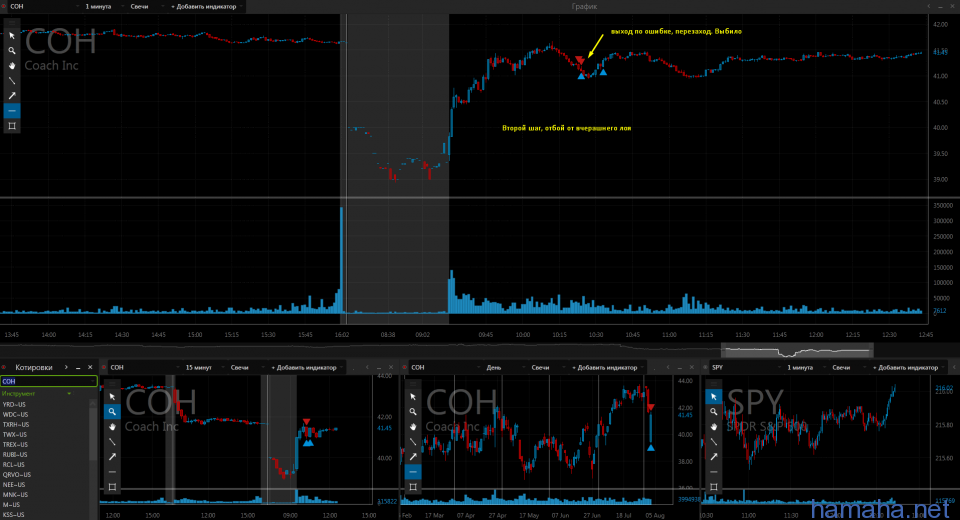Select line tool in SPY chart
This screenshot has width=960, height=520.
click(713, 442)
